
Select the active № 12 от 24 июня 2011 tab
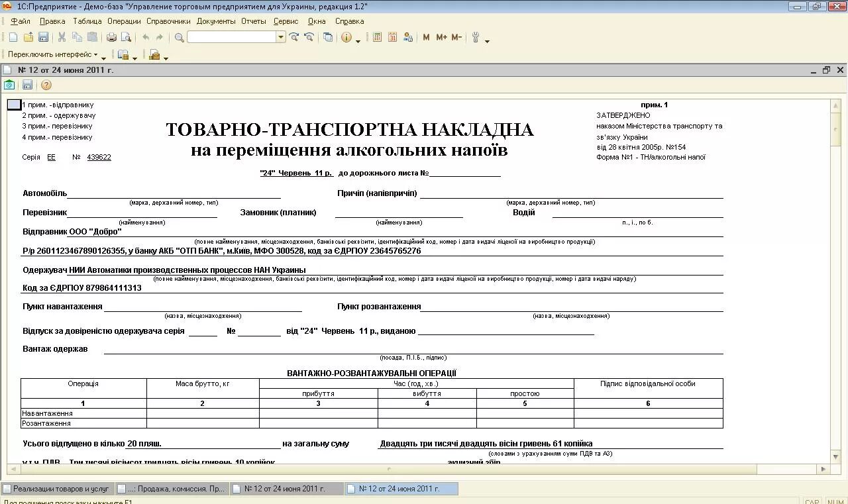click(401, 489)
